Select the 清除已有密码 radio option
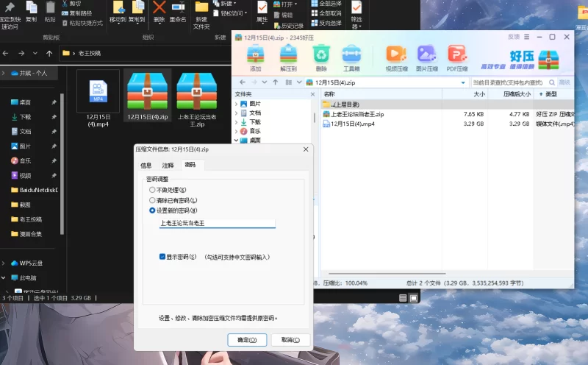 click(152, 200)
